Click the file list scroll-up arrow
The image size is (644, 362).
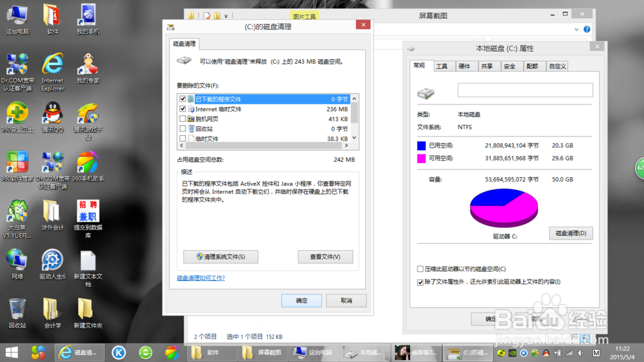(x=354, y=99)
